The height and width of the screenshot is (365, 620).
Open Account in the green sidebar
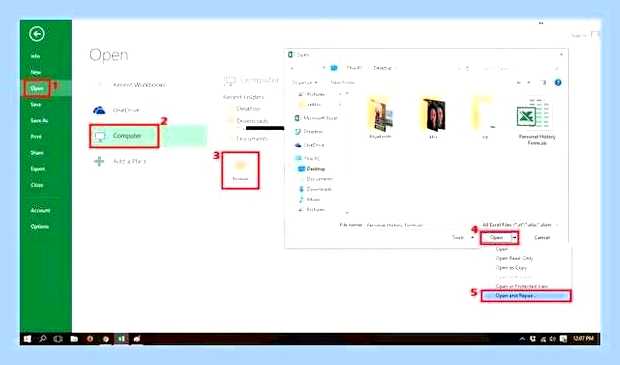[40, 210]
